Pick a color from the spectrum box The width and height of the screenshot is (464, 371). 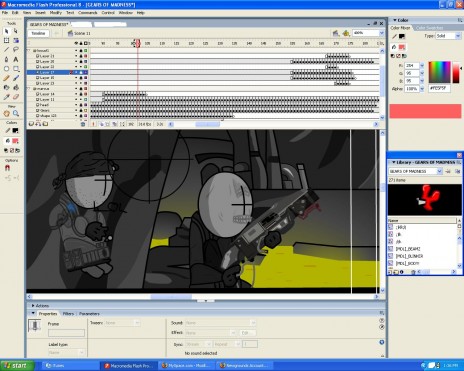coord(439,72)
